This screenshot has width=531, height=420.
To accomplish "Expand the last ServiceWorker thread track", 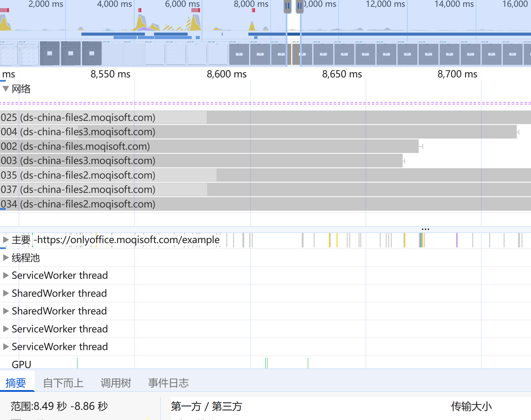I will [x=5, y=347].
